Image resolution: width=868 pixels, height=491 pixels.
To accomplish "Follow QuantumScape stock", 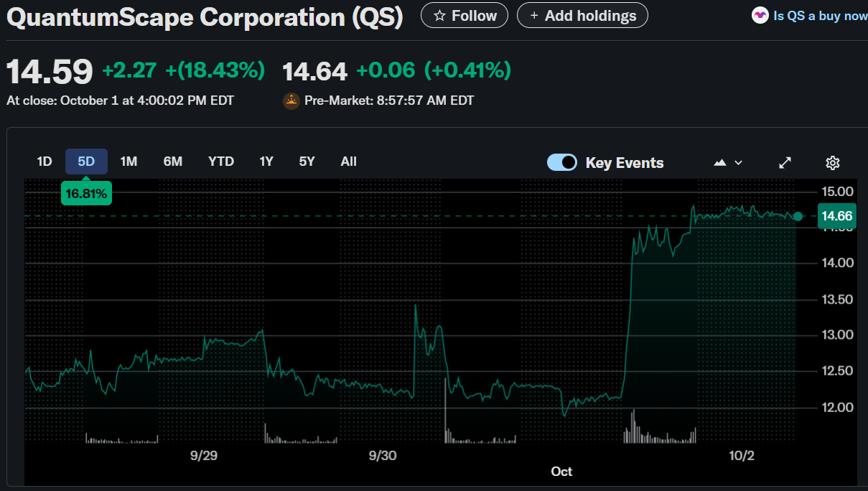I will point(464,15).
